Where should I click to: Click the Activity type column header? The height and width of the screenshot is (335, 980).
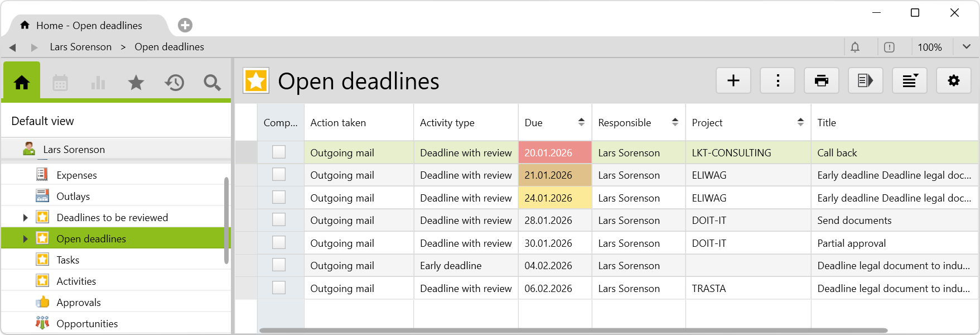[x=466, y=122]
